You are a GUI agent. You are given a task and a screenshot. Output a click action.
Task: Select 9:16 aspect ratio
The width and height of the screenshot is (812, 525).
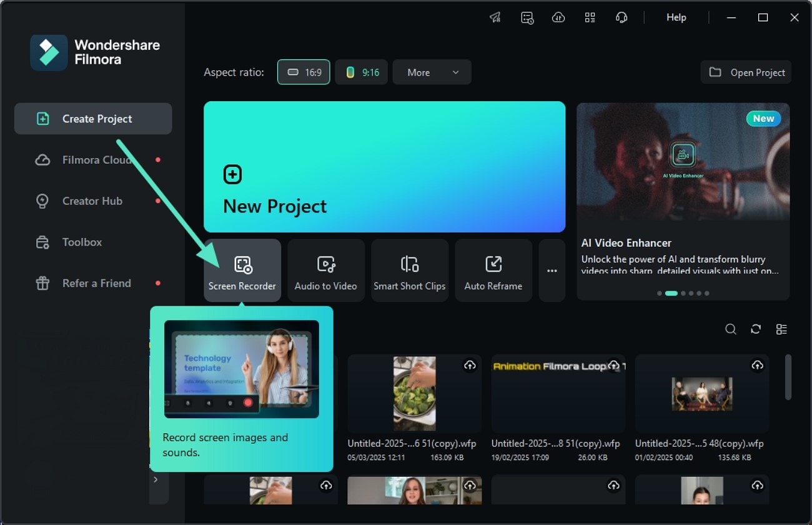click(362, 72)
